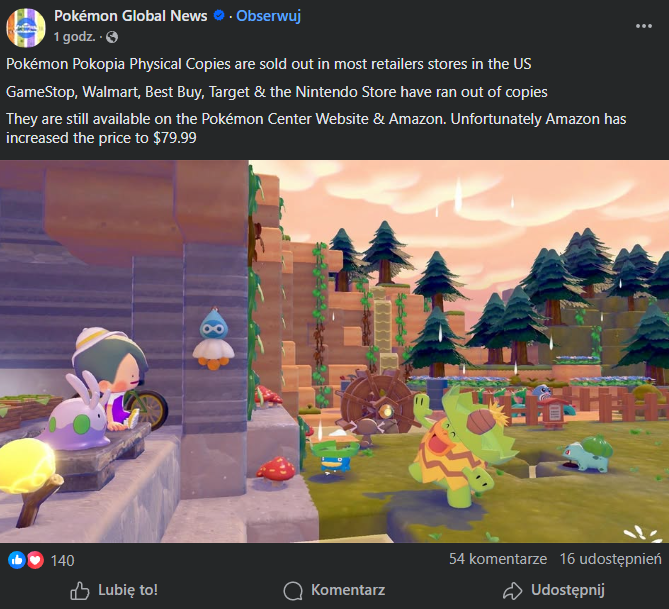
Task: Click the globe public-audience icon
Action: point(112,38)
